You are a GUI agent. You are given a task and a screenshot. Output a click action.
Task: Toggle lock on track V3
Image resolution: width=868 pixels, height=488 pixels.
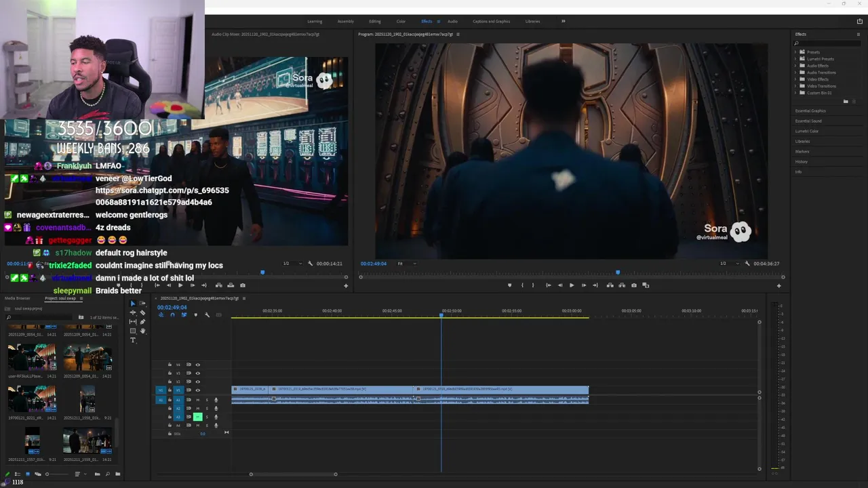pos(170,373)
